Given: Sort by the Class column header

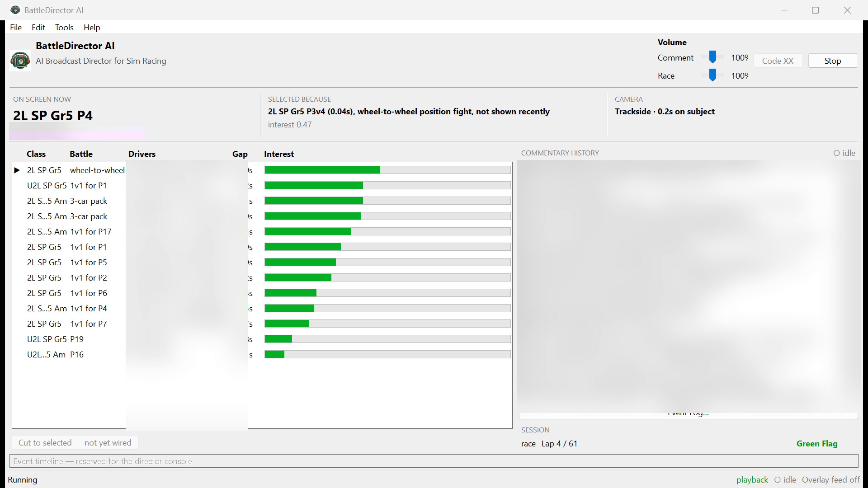Looking at the screenshot, I should (36, 154).
